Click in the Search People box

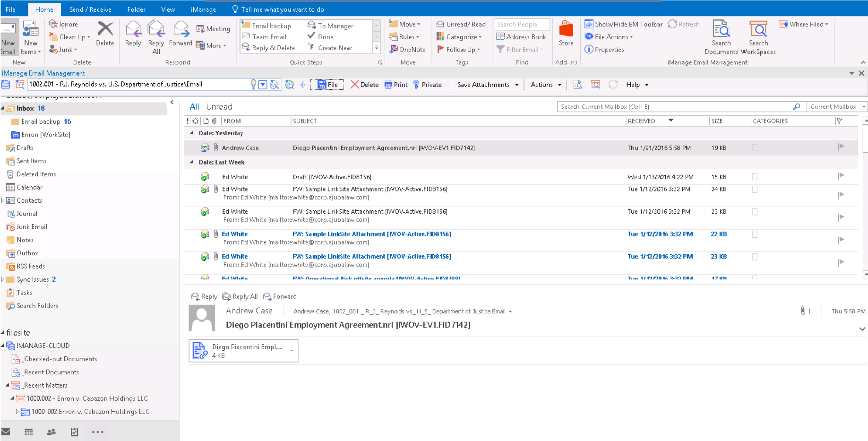(522, 24)
